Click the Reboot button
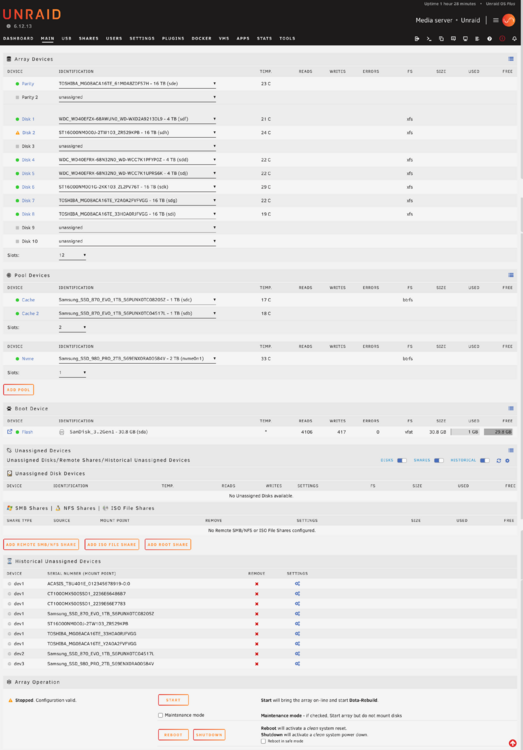Screen dimensions: 523x750 [x=173, y=735]
